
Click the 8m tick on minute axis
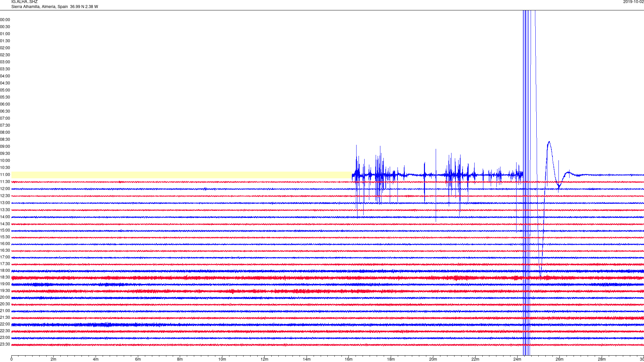(180, 359)
